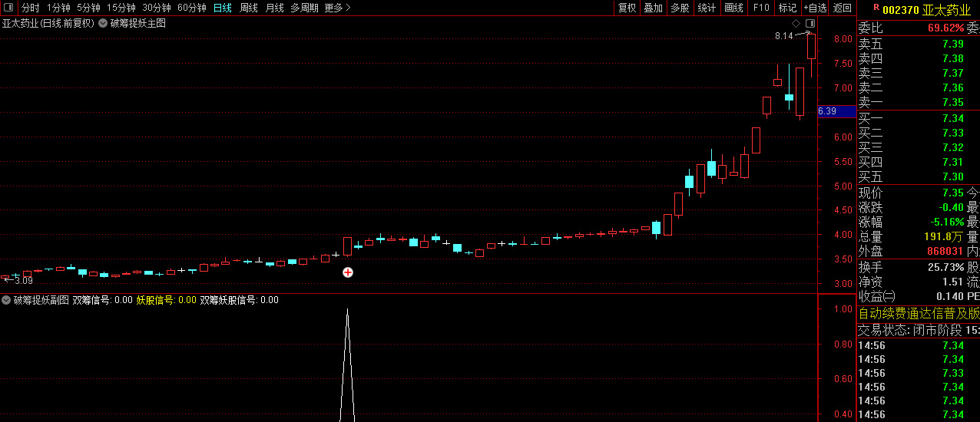Click the 双筹妖股信号: 0.00 indicator value
The width and height of the screenshot is (980, 422).
(x=239, y=300)
